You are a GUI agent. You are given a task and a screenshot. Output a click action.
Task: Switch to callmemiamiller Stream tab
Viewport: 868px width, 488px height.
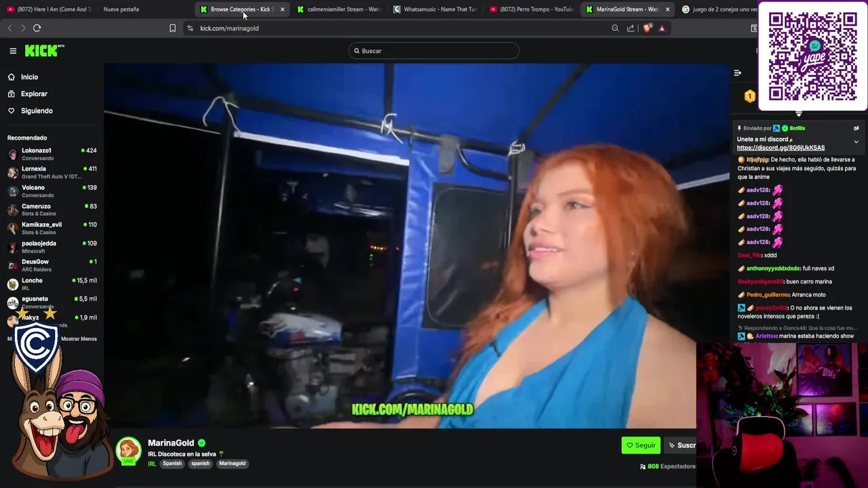tap(339, 9)
